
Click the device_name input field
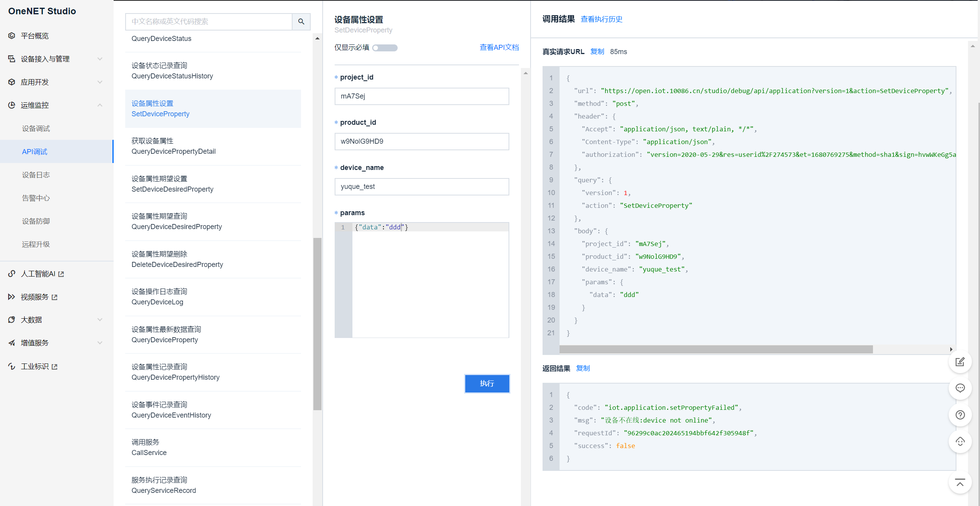tap(422, 187)
